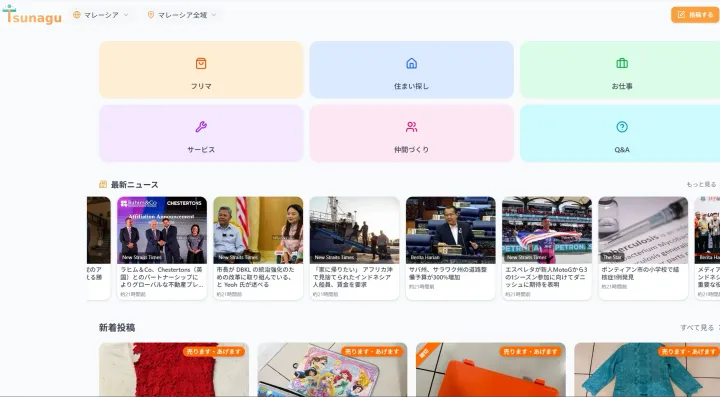Open the マレーシア全域 region dropdown
720x397 pixels.
(182, 15)
